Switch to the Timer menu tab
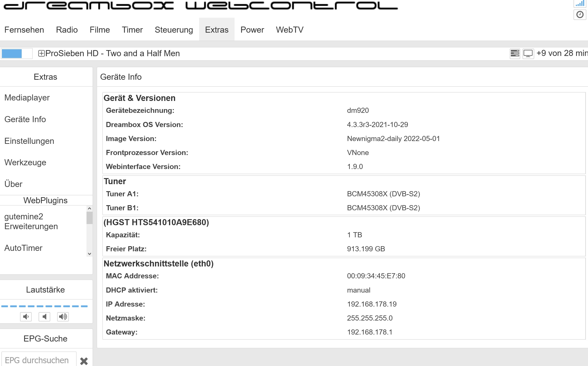Screen dimensions: 588x366 click(x=132, y=30)
